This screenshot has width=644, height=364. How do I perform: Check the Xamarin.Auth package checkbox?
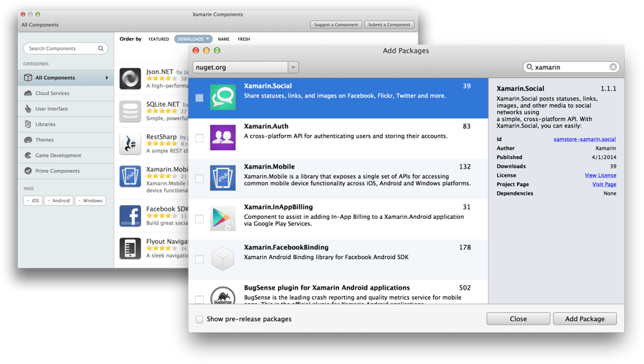[199, 138]
